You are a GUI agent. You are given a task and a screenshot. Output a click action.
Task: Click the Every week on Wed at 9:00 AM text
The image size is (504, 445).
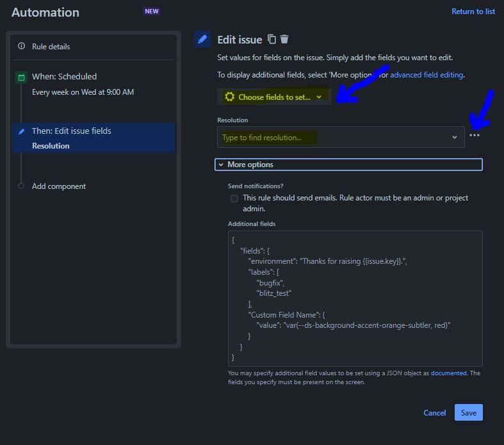[83, 92]
